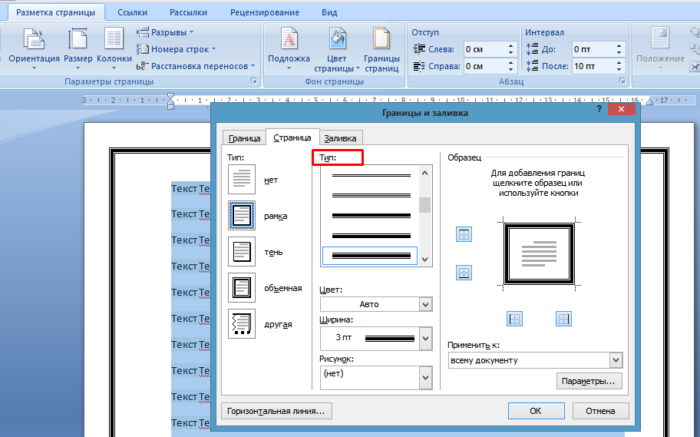The width and height of the screenshot is (700, 437).
Task: Select the highlighted thick-thin line style
Action: 370,256
